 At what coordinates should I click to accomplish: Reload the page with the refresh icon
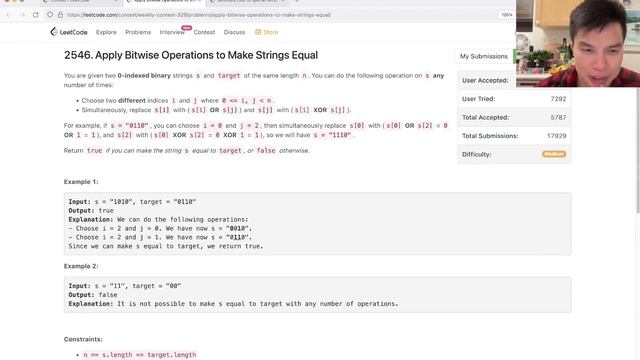pos(36,15)
